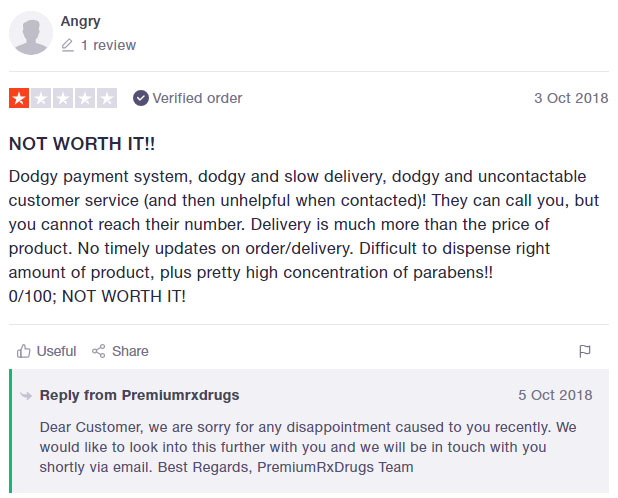Click the reply arrow icon
Screen dimensions: 618x498
(26, 395)
